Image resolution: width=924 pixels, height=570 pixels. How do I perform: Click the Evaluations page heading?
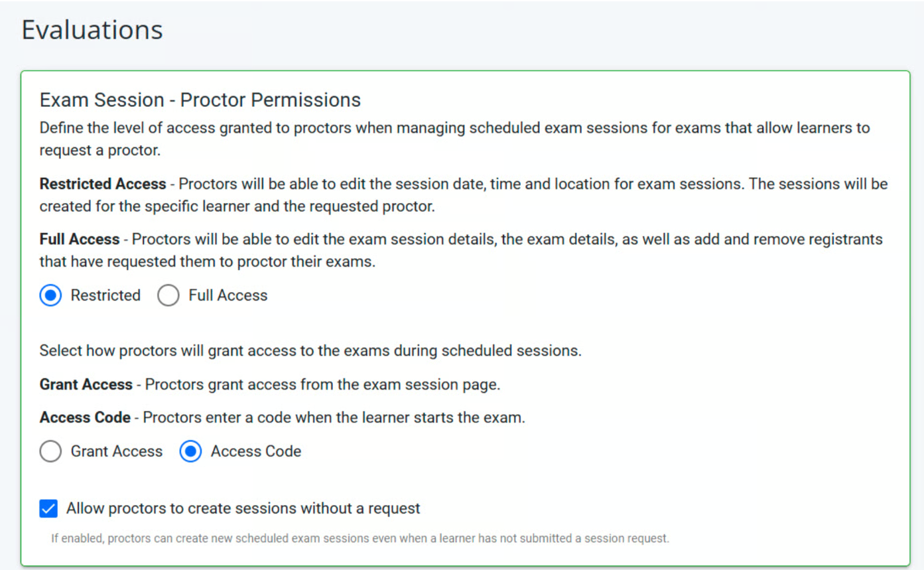click(92, 29)
